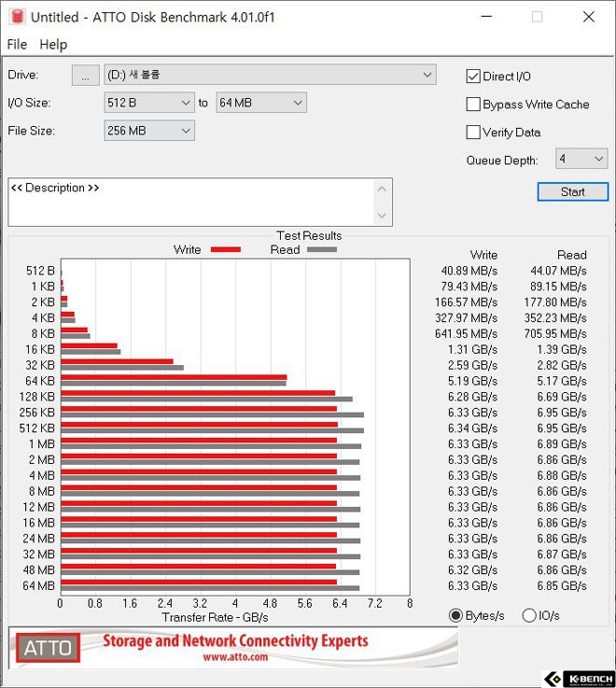
Task: Click the ATTO logo in the banner
Action: point(48,648)
